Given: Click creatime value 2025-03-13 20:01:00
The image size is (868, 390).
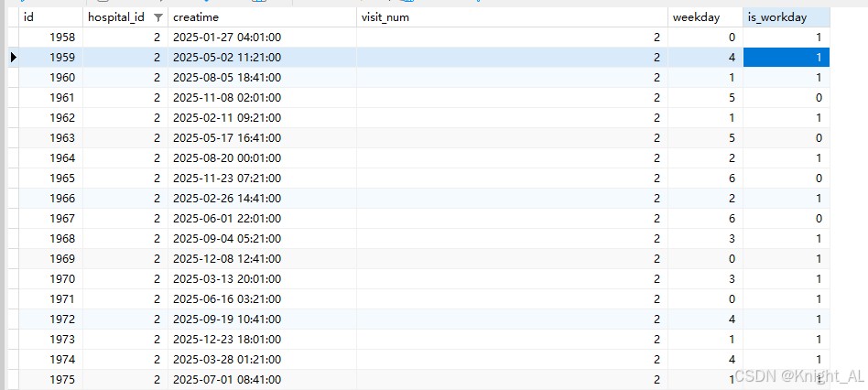Looking at the screenshot, I should [227, 279].
